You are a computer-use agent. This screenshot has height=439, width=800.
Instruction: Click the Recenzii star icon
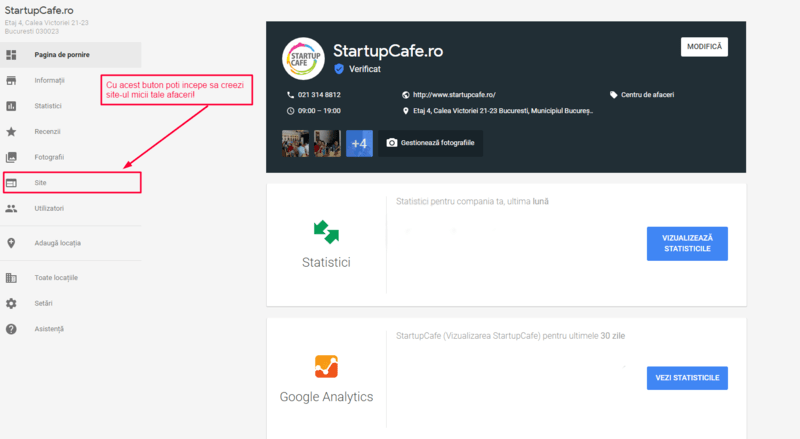click(11, 132)
